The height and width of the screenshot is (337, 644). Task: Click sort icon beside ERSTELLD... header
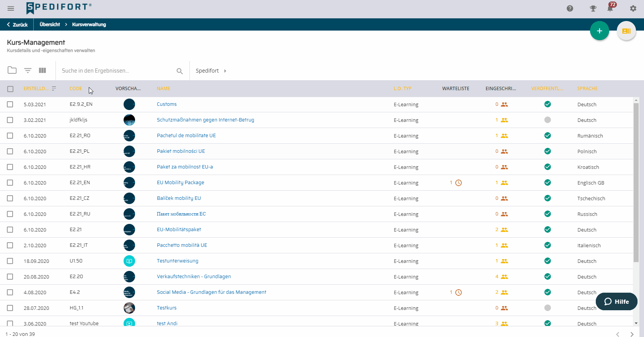point(54,88)
